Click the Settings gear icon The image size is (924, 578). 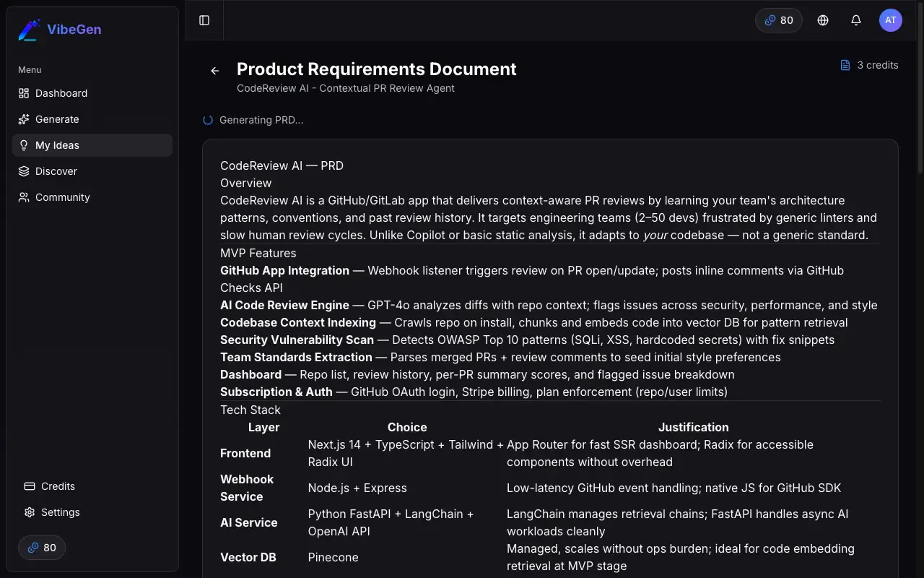click(x=30, y=512)
